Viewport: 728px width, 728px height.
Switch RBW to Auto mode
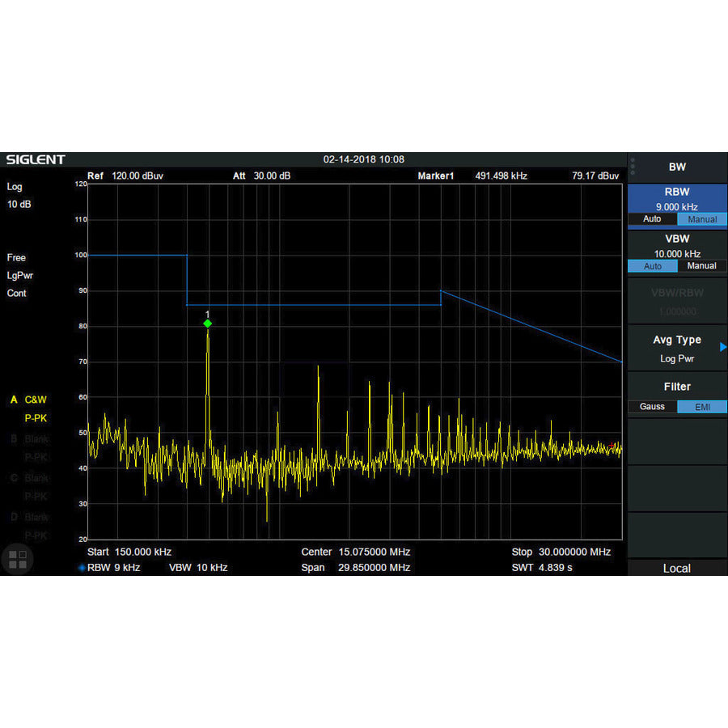(x=652, y=219)
